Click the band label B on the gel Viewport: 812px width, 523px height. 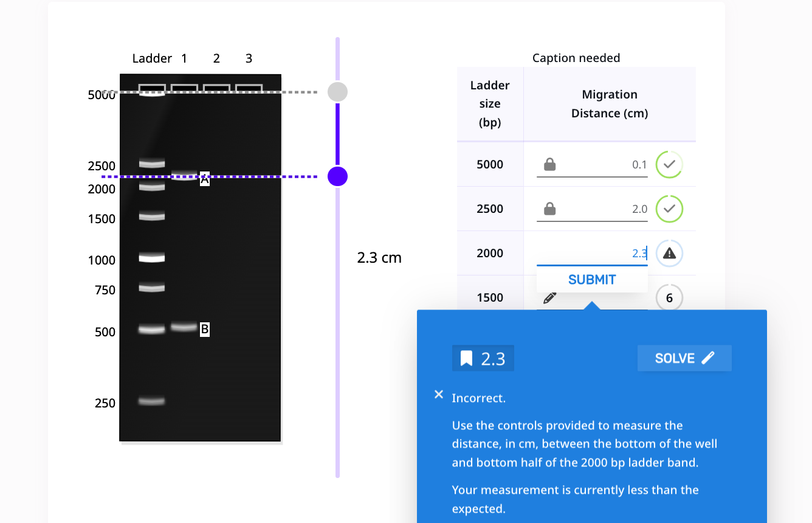tap(205, 330)
